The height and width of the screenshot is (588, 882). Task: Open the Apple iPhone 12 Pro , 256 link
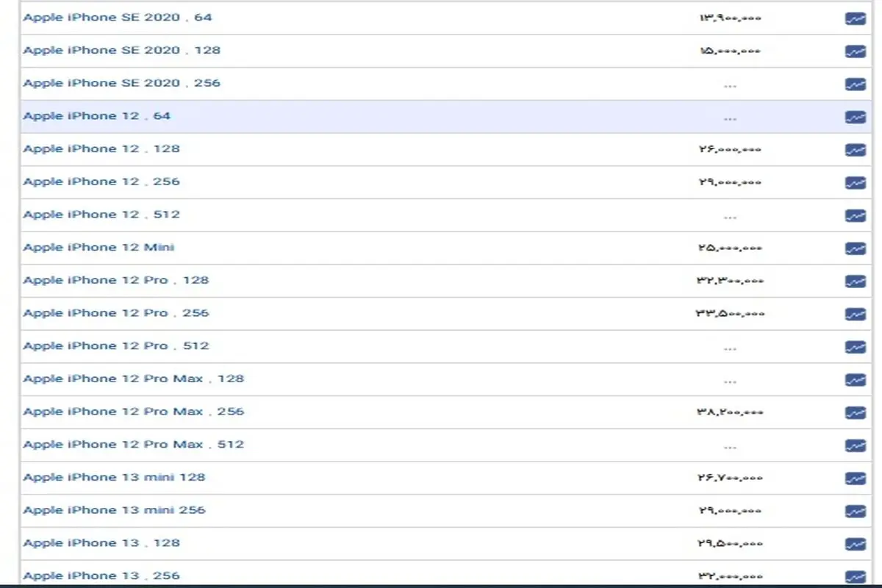click(116, 312)
